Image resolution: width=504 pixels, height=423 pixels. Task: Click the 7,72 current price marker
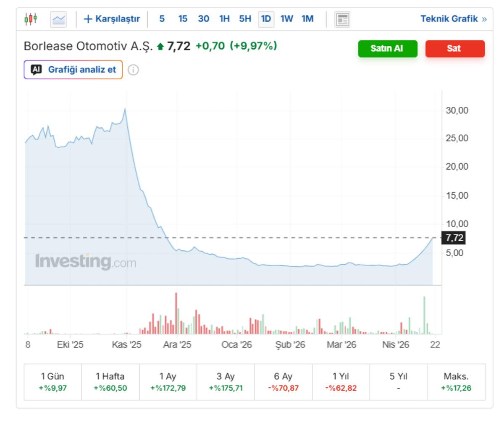pos(454,238)
